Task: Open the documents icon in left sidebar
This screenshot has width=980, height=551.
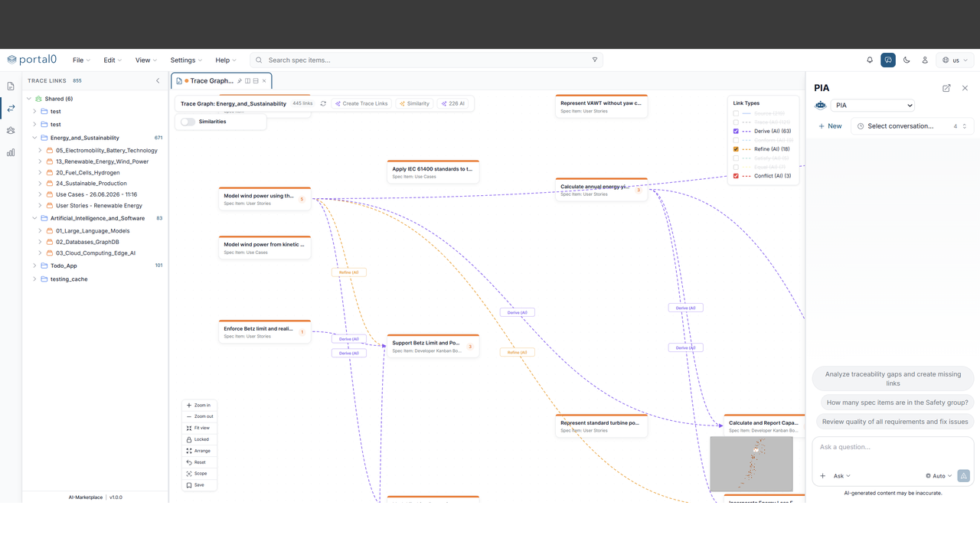Action: (11, 86)
